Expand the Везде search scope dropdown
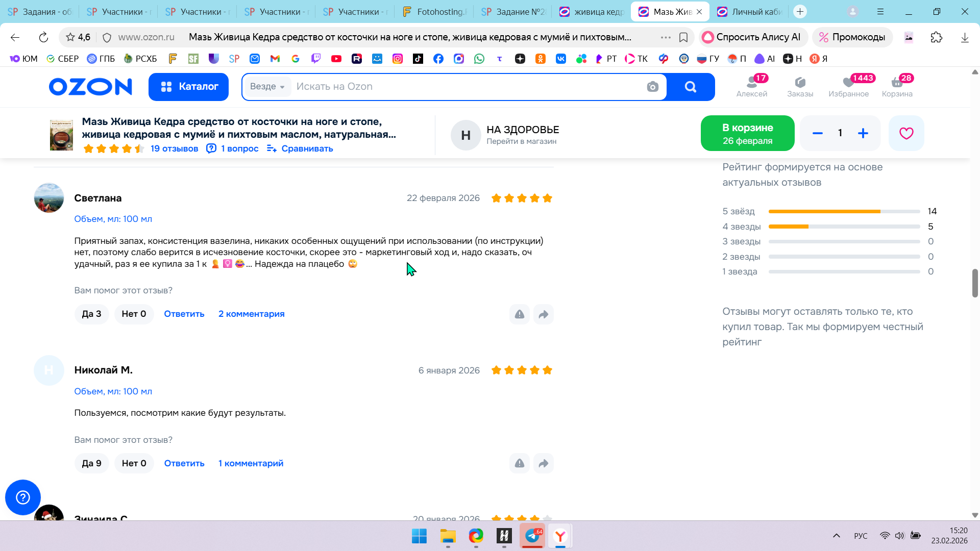 tap(267, 87)
